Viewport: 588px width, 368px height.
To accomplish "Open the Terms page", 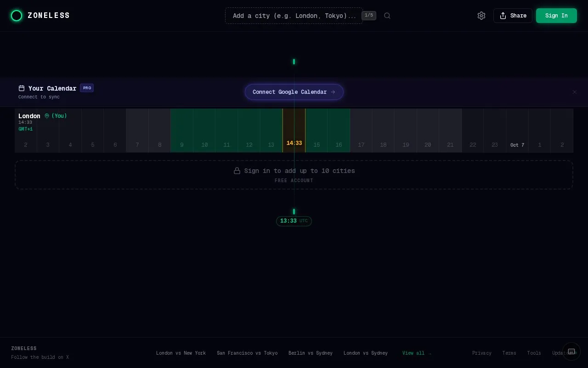I will click(509, 353).
